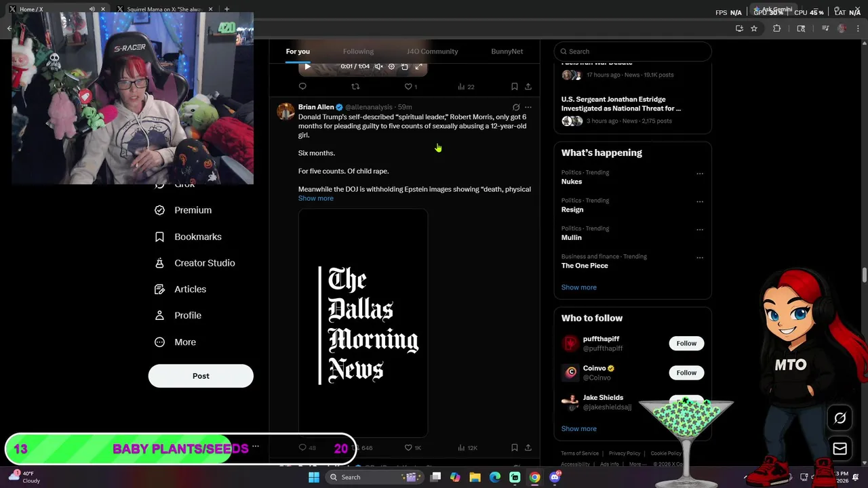
Task: Open The One Piece trending topic
Action: [x=585, y=266]
